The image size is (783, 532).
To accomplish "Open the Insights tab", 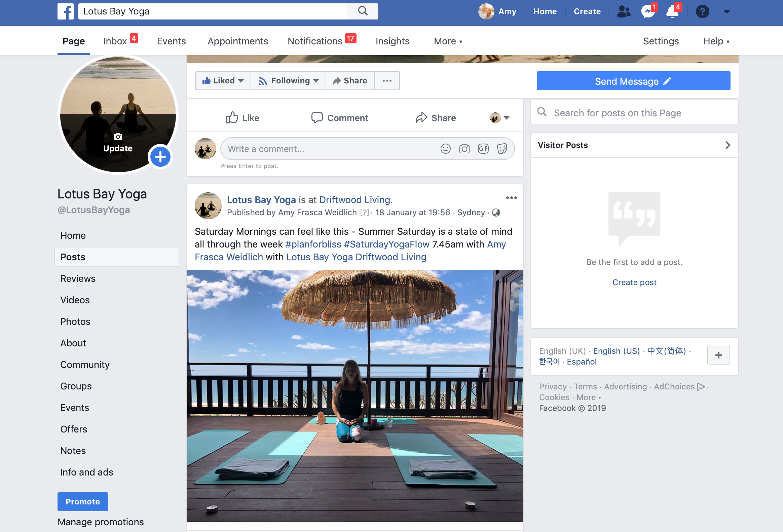I will pyautogui.click(x=393, y=41).
